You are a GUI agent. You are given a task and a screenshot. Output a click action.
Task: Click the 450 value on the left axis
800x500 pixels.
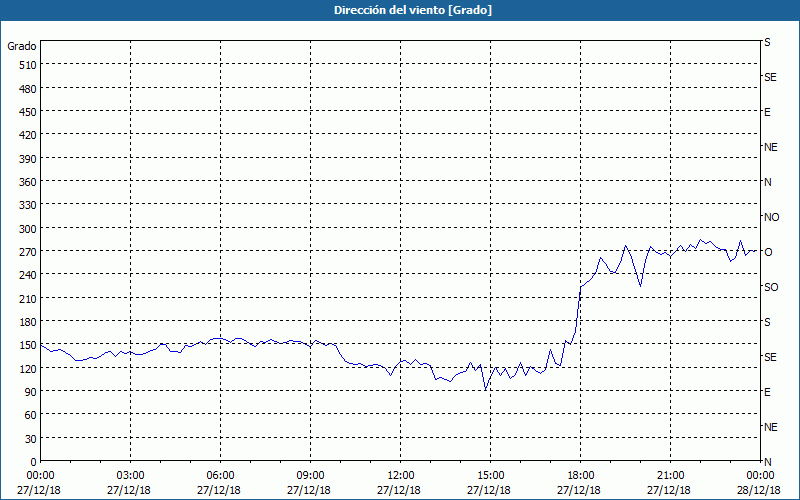coord(28,112)
